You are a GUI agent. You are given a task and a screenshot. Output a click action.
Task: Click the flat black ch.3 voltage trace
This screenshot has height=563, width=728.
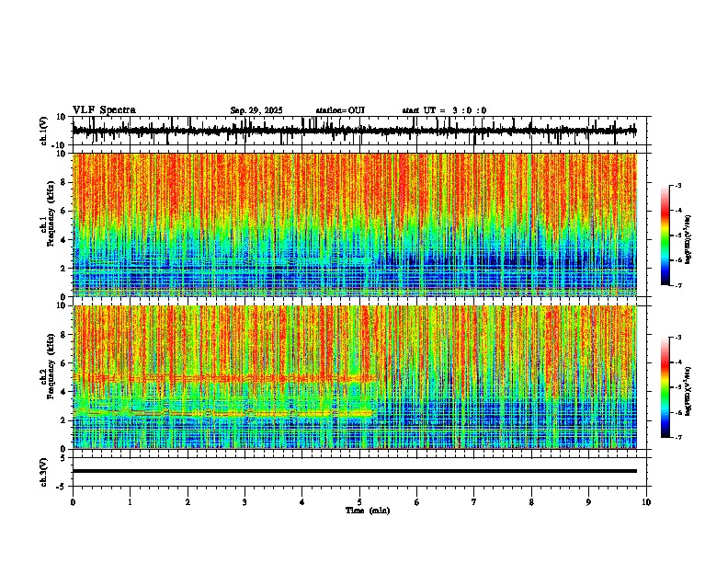(355, 471)
